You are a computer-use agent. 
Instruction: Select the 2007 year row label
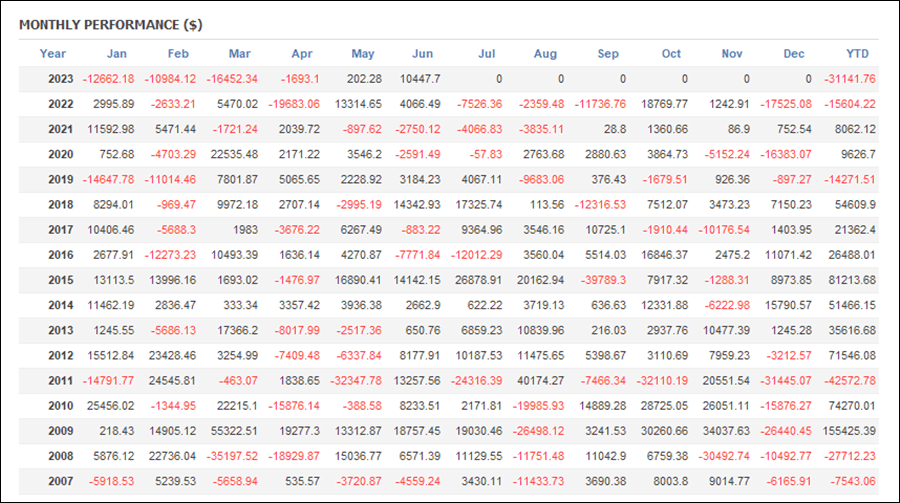pyautogui.click(x=61, y=481)
